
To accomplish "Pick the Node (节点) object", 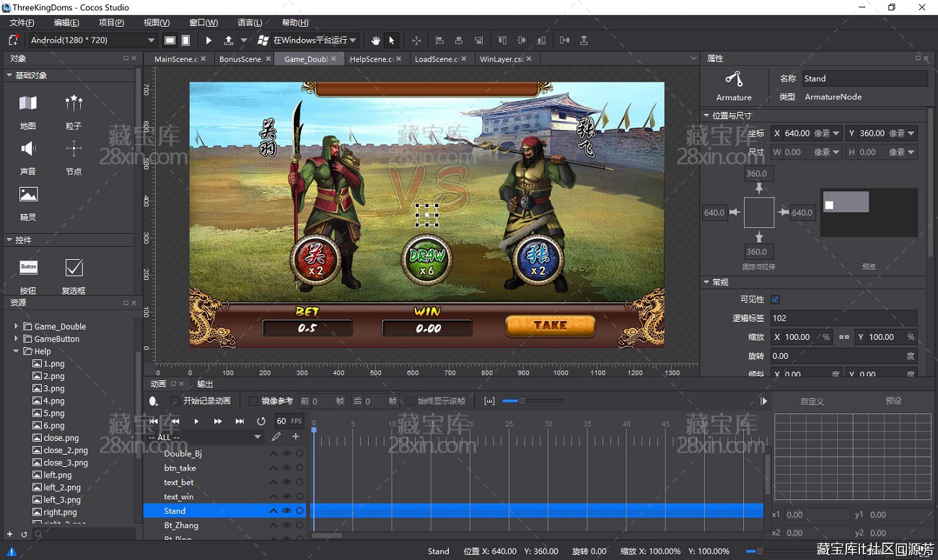I will click(x=74, y=157).
